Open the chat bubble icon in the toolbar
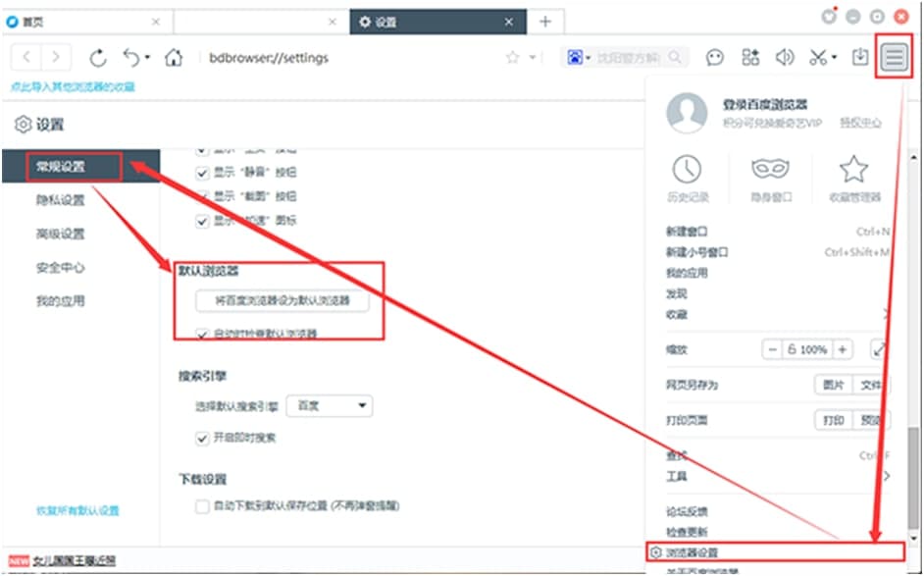 point(715,57)
